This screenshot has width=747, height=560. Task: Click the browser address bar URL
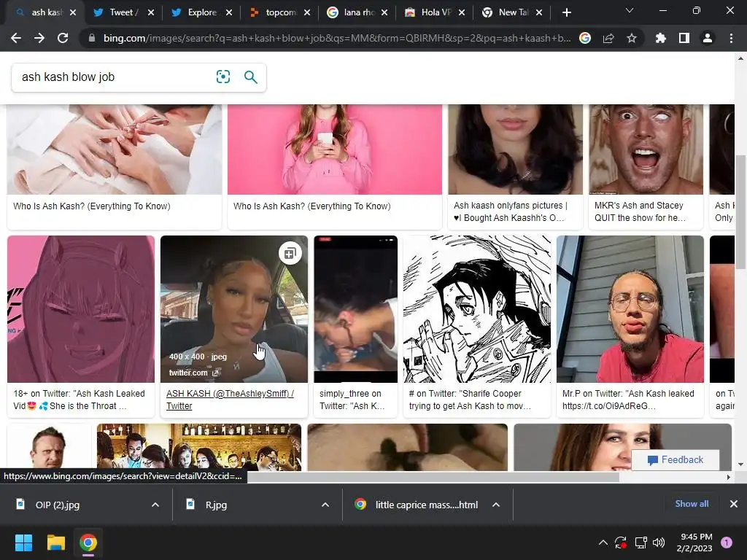tap(337, 38)
